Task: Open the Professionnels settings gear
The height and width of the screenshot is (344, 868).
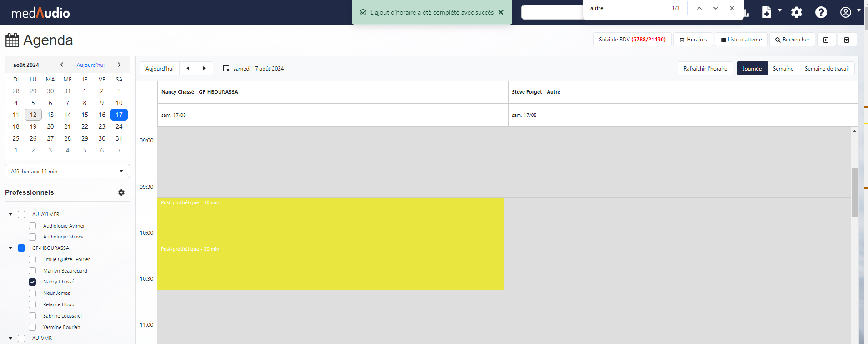Action: tap(121, 192)
